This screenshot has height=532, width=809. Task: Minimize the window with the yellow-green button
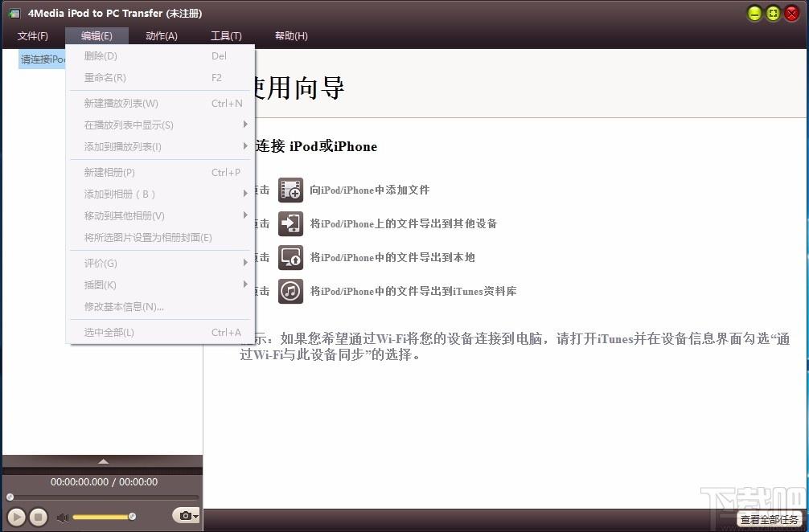754,14
